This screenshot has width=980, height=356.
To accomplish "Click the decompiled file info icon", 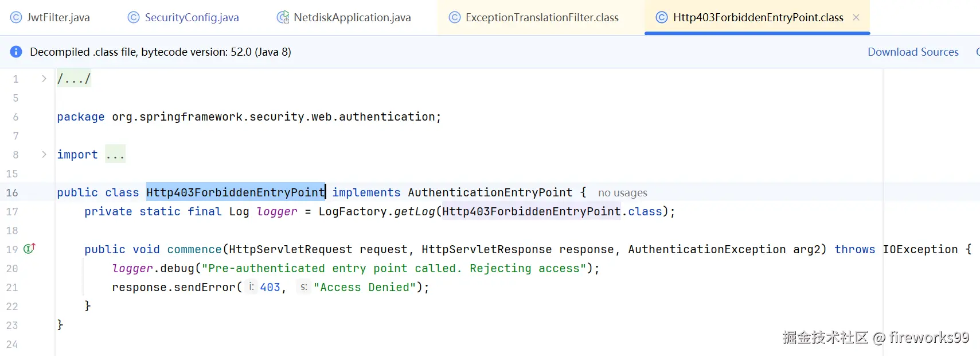I will [16, 52].
